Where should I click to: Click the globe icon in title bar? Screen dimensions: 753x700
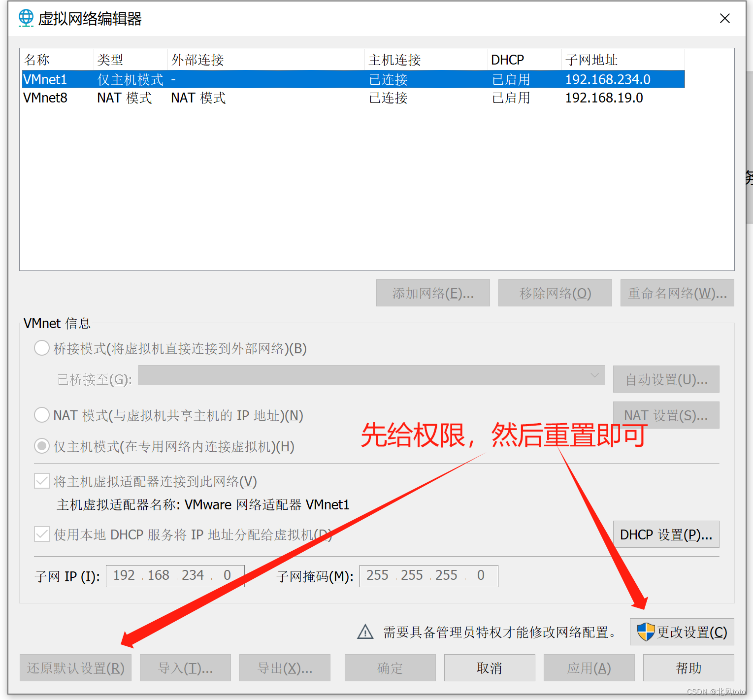[26, 18]
